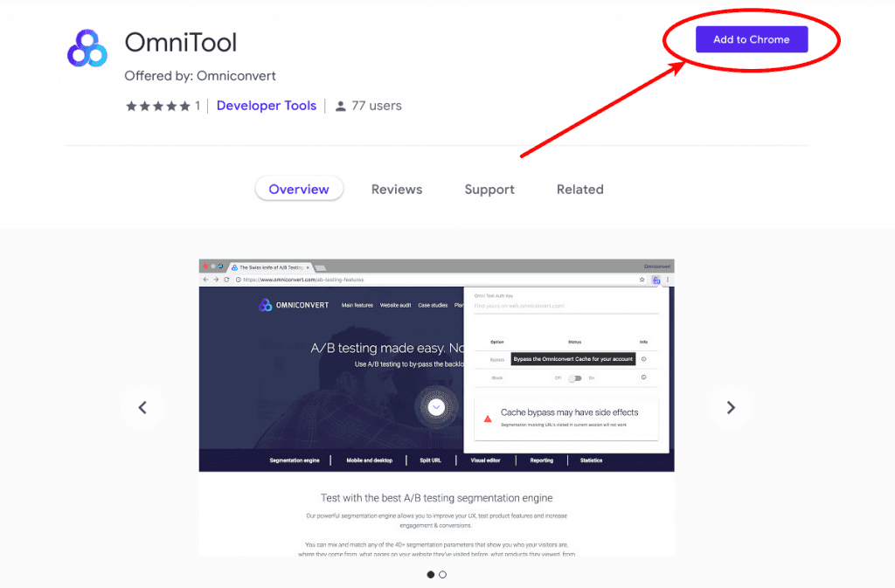Click the OmniTool extension icon in toolbar
Screen dimensions: 895x588
(656, 280)
